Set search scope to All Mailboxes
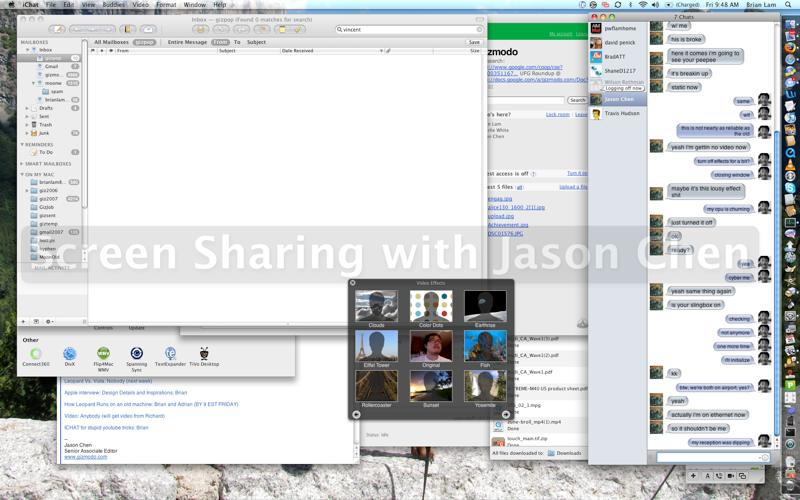The height and width of the screenshot is (500, 800). pos(111,42)
